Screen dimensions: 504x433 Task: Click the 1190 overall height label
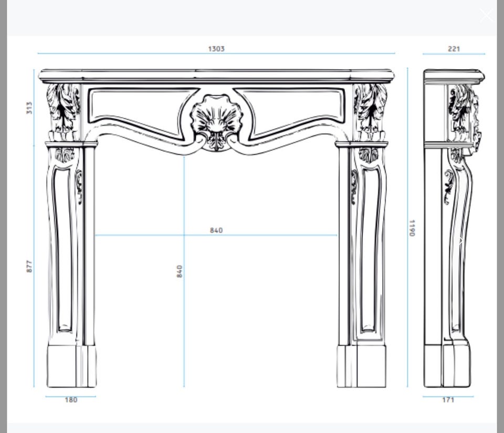pos(412,228)
